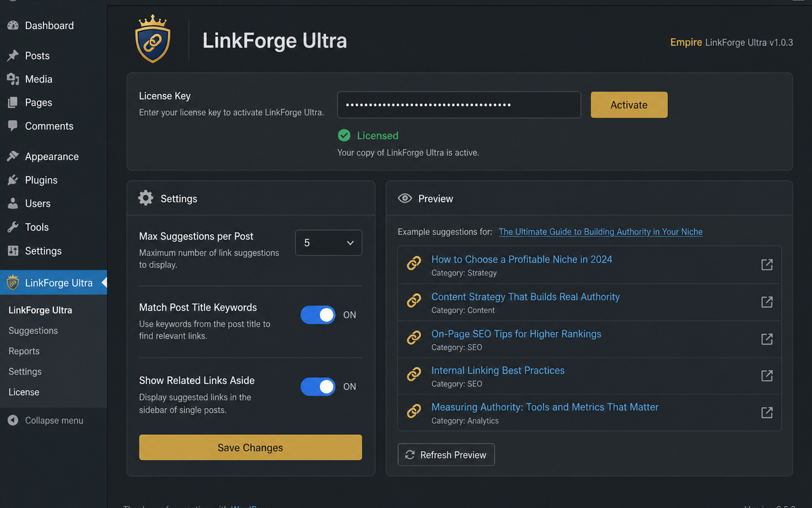Click the Refresh Preview button
The width and height of the screenshot is (812, 508).
tap(447, 455)
